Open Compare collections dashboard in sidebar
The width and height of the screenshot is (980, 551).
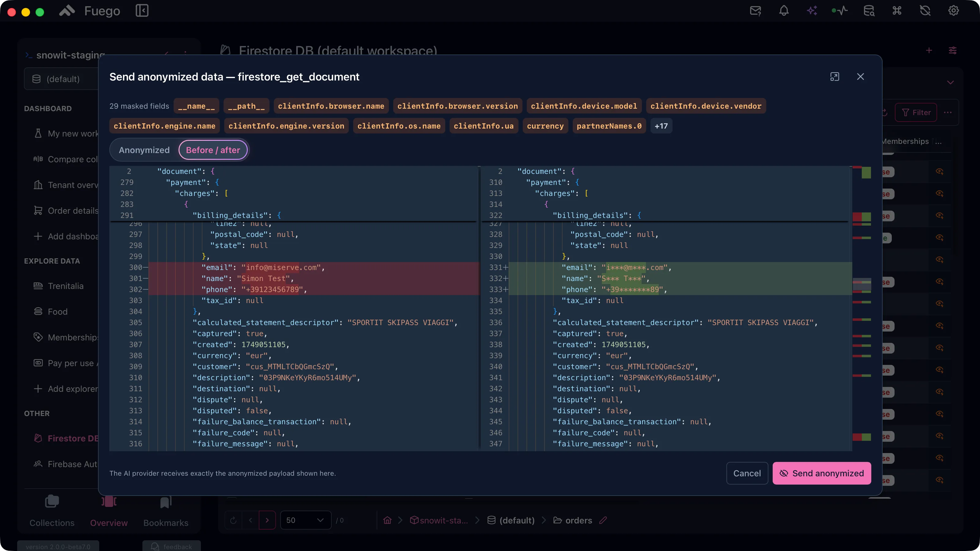point(66,159)
